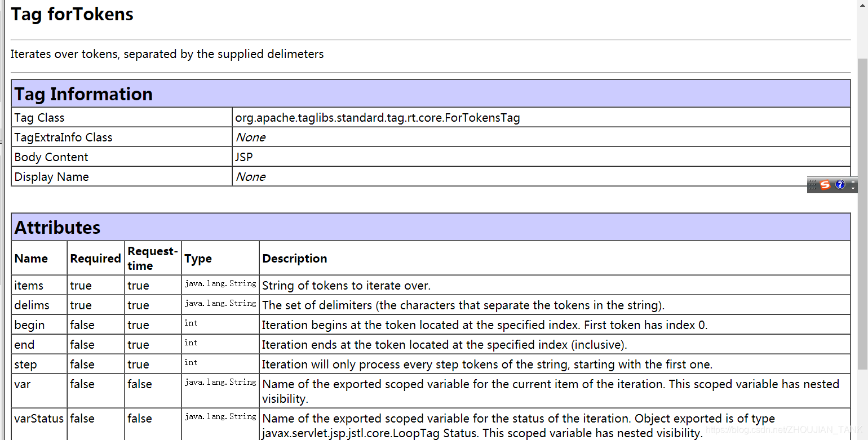Select the "step" attribute name cell
Viewport: 868px width, 440px height.
[x=39, y=364]
